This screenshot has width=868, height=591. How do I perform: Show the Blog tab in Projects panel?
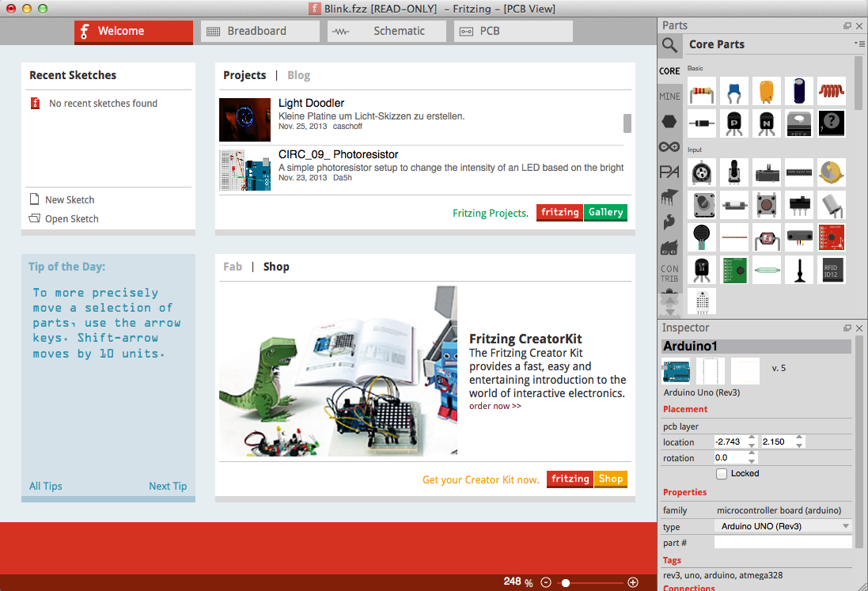(x=298, y=75)
